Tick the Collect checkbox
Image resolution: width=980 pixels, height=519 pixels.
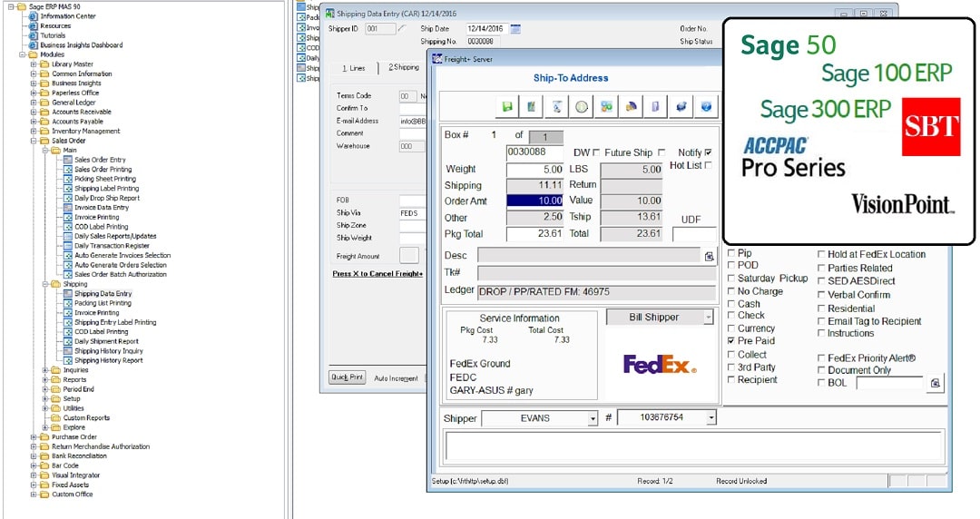(x=731, y=355)
